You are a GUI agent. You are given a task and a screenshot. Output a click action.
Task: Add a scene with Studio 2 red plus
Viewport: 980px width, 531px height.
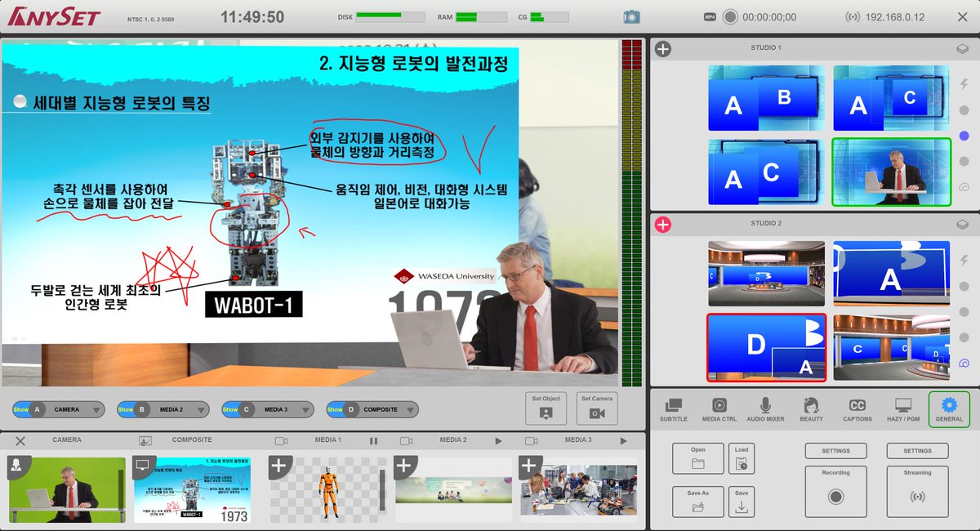(663, 225)
